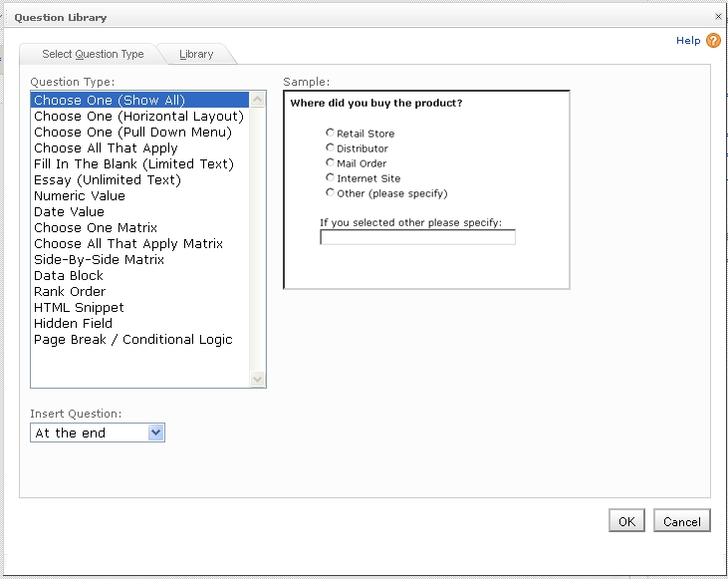The width and height of the screenshot is (728, 579).
Task: Select the Distributor radio option
Action: (330, 147)
